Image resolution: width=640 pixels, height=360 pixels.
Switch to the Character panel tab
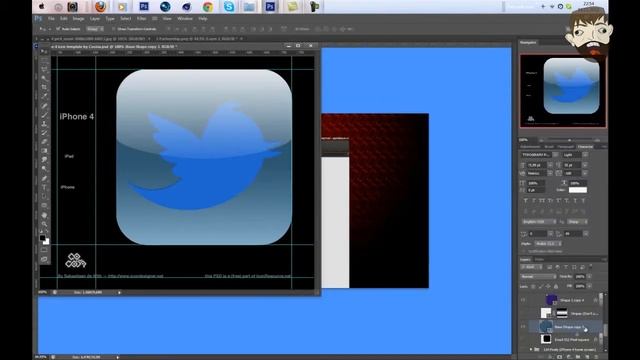[585, 147]
